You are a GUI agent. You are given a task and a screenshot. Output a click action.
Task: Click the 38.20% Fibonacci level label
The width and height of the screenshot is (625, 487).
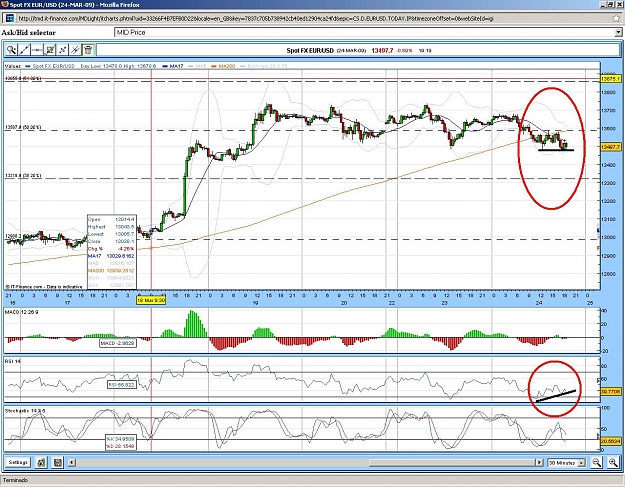(x=23, y=175)
